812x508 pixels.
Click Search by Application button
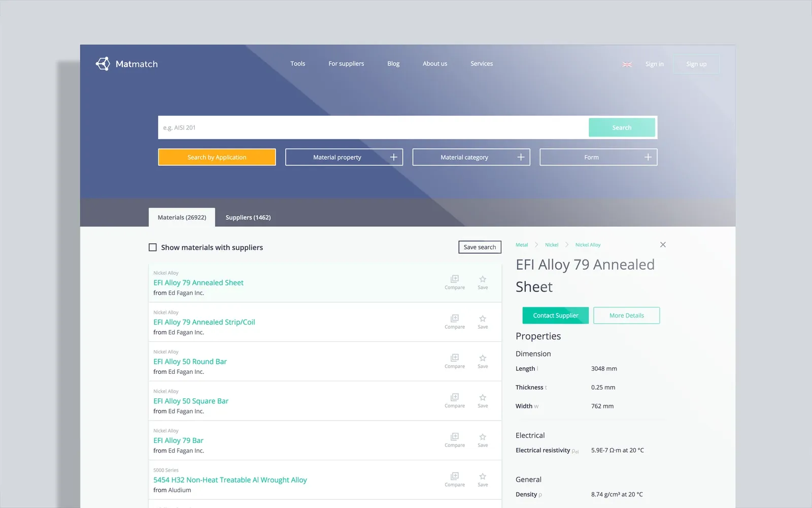click(x=217, y=157)
